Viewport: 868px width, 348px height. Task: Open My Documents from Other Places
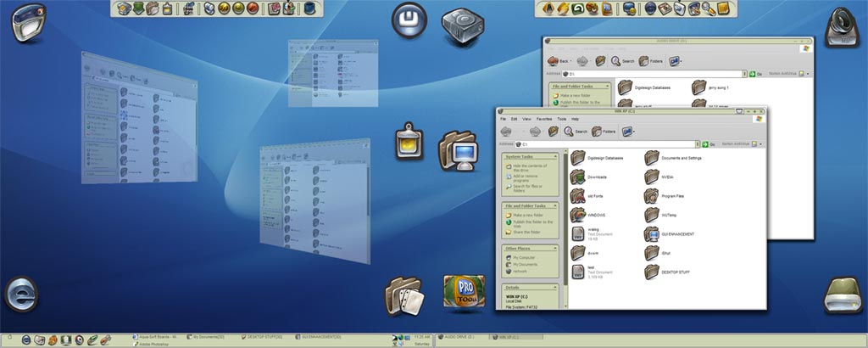point(521,264)
